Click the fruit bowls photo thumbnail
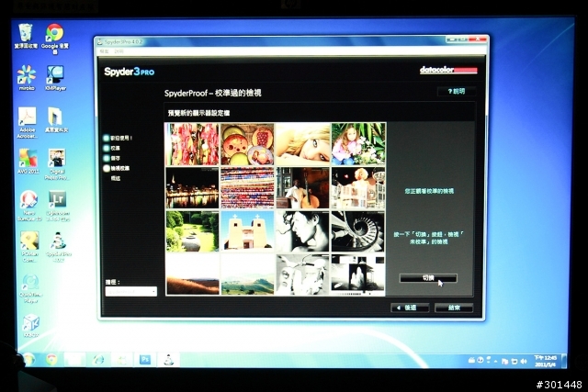The height and width of the screenshot is (392, 588). (x=247, y=144)
